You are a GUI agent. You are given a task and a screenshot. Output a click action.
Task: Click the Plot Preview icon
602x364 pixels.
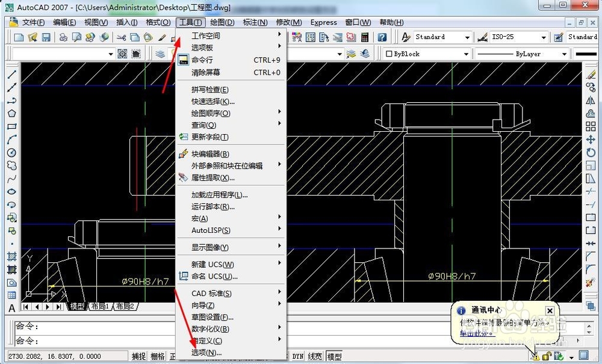pyautogui.click(x=77, y=37)
